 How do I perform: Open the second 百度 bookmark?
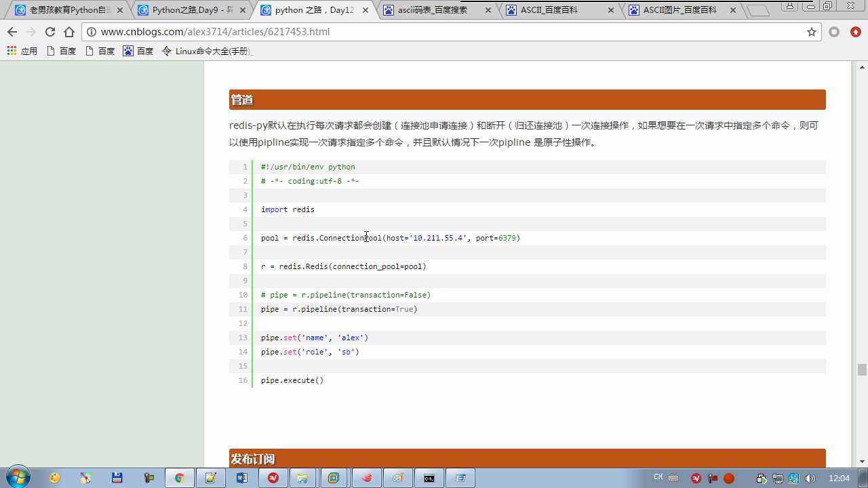[100, 51]
